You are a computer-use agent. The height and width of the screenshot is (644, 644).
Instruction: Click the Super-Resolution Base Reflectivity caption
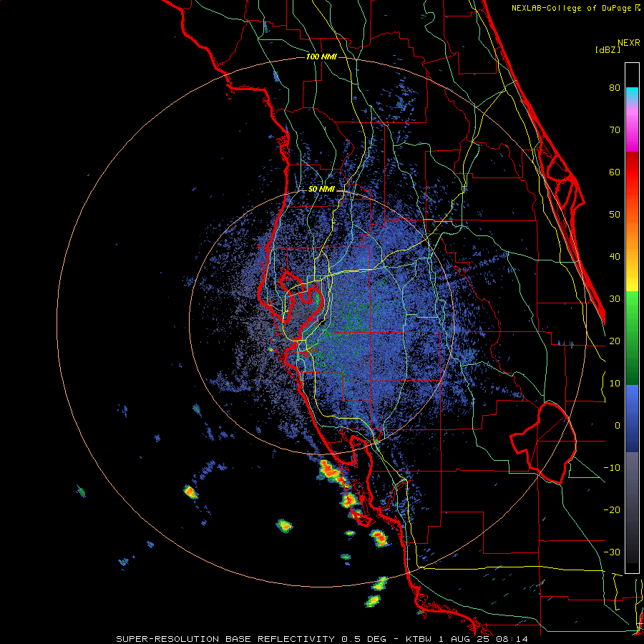coord(321,639)
